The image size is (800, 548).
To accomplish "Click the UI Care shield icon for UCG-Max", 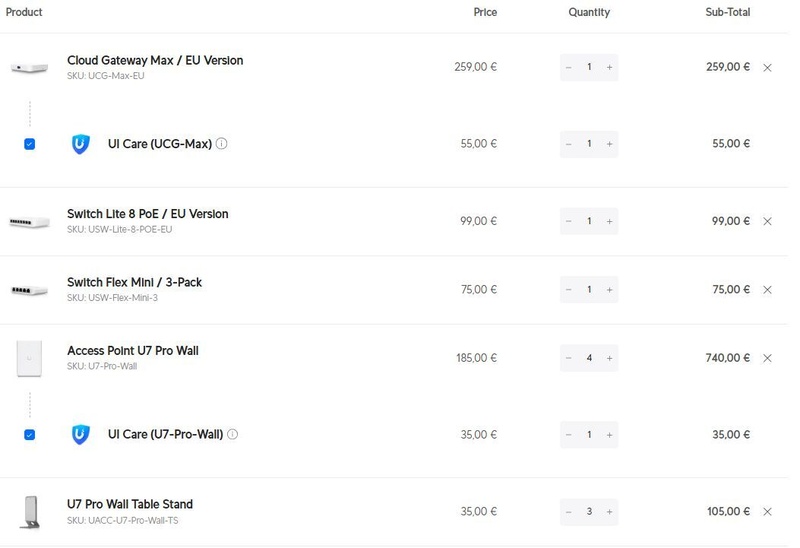I will click(81, 144).
